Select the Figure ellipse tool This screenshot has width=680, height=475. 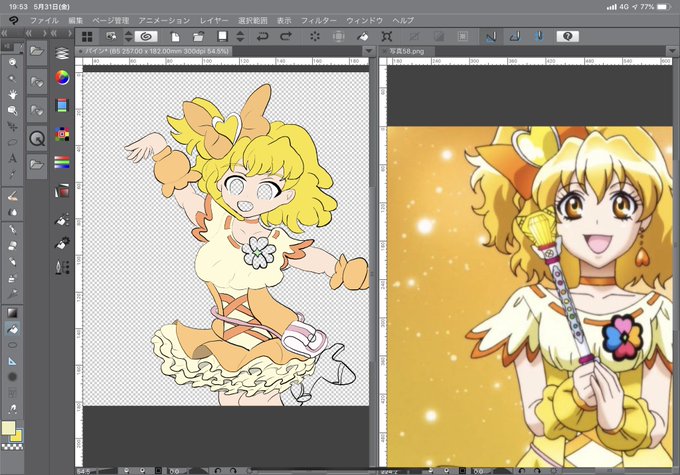click(x=13, y=345)
